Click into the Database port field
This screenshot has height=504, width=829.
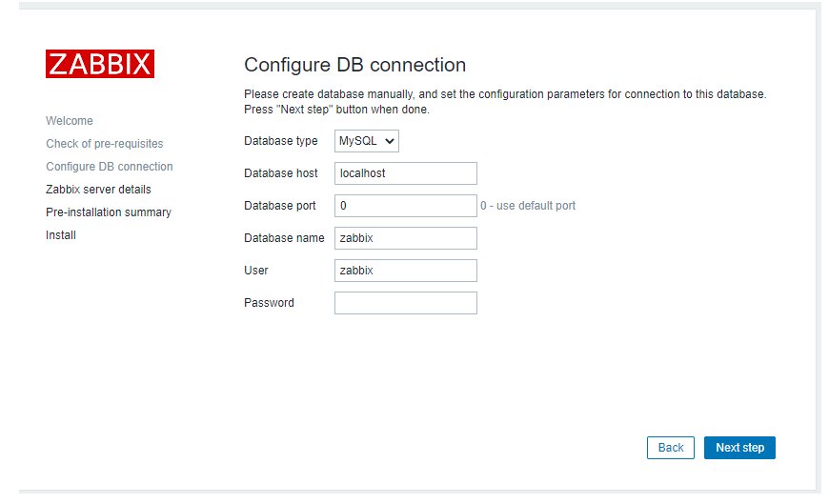point(406,206)
